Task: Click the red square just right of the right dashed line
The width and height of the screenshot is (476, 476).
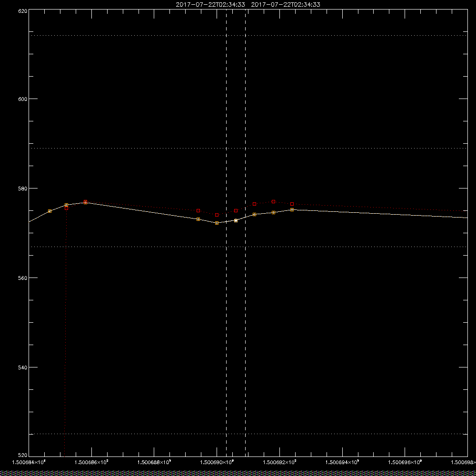Action: 254,204
